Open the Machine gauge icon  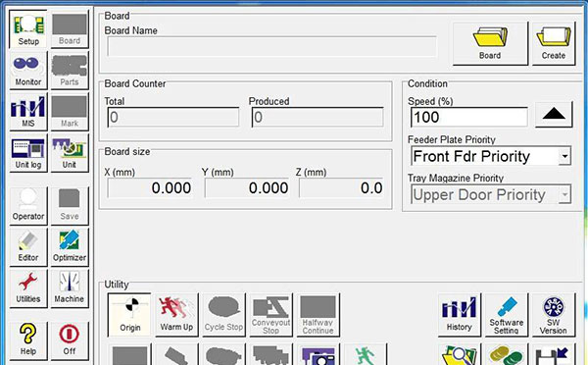tap(70, 288)
